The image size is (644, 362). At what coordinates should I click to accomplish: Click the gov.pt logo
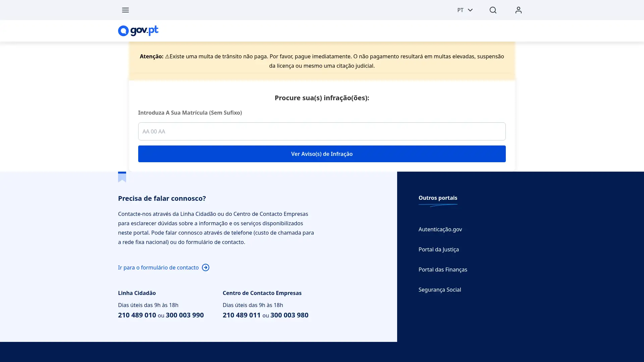tap(138, 31)
